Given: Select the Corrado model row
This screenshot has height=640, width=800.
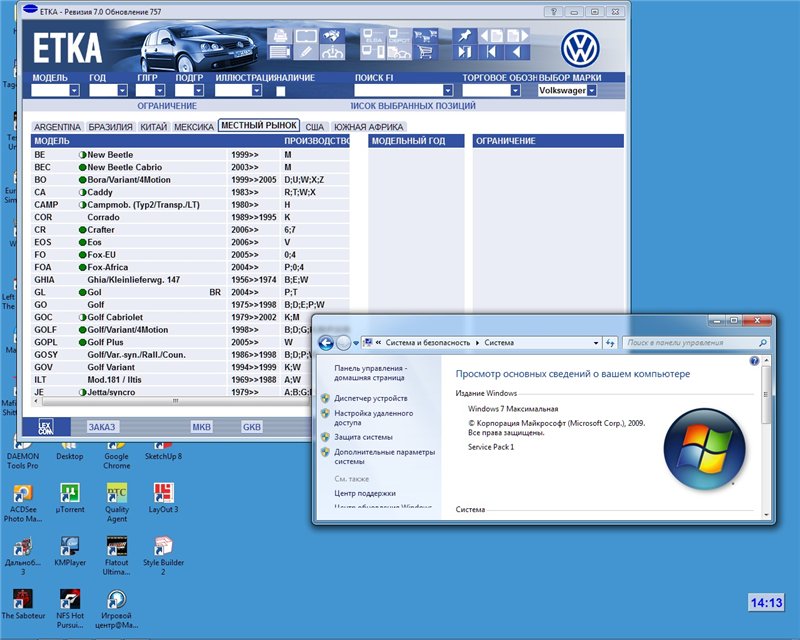Looking at the screenshot, I should pyautogui.click(x=190, y=217).
